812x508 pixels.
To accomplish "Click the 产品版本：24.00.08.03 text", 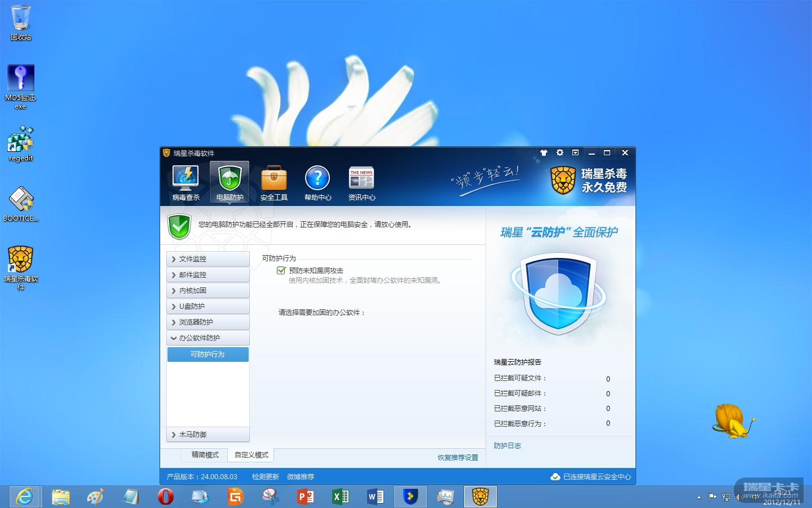I will click(x=202, y=477).
